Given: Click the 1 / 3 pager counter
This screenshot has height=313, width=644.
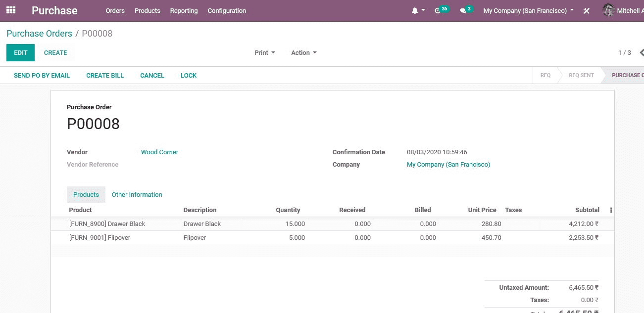Looking at the screenshot, I should (x=625, y=52).
